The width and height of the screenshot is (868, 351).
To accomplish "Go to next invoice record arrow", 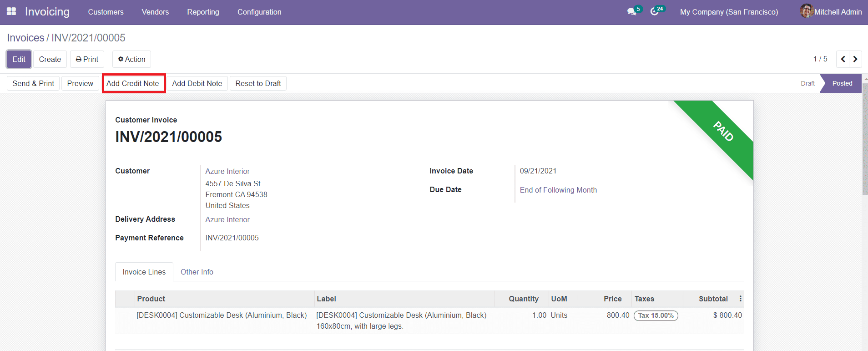I will tap(855, 59).
